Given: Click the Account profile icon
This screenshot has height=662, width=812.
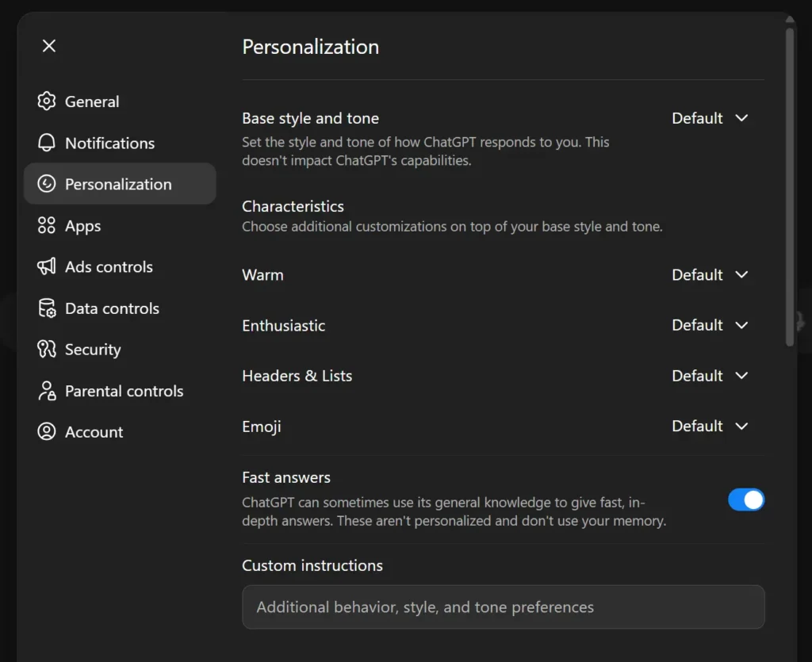Looking at the screenshot, I should 47,431.
